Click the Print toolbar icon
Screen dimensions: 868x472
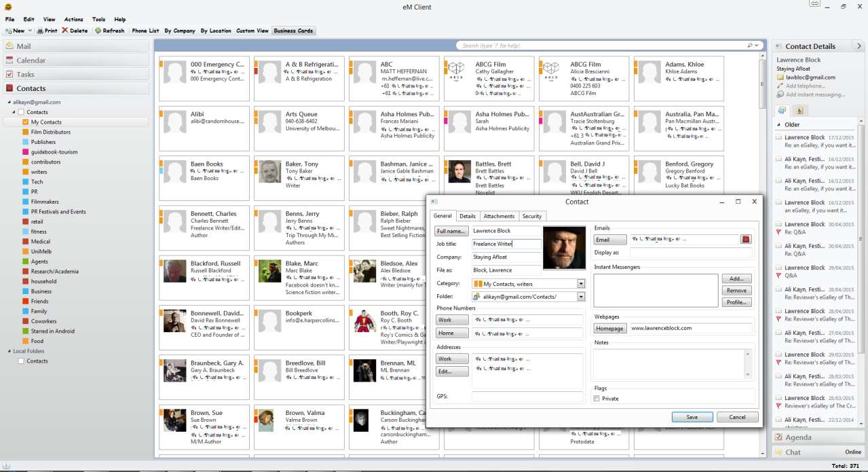[x=40, y=31]
